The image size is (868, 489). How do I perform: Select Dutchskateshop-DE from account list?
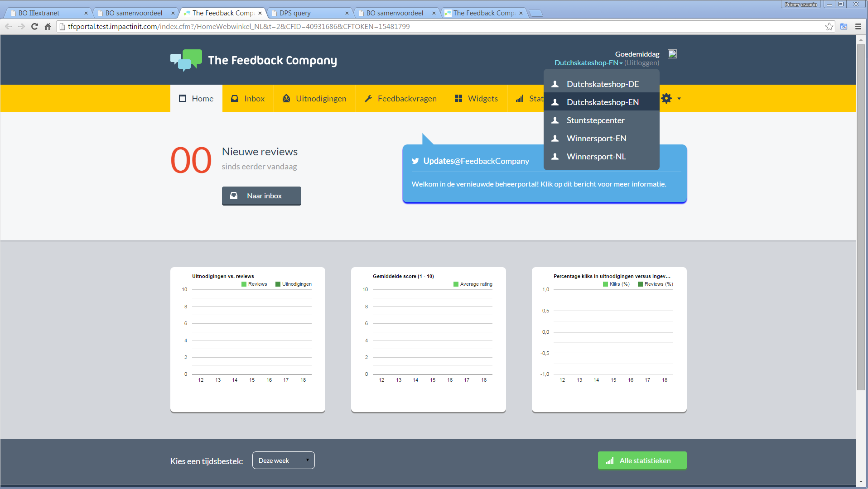(x=602, y=84)
